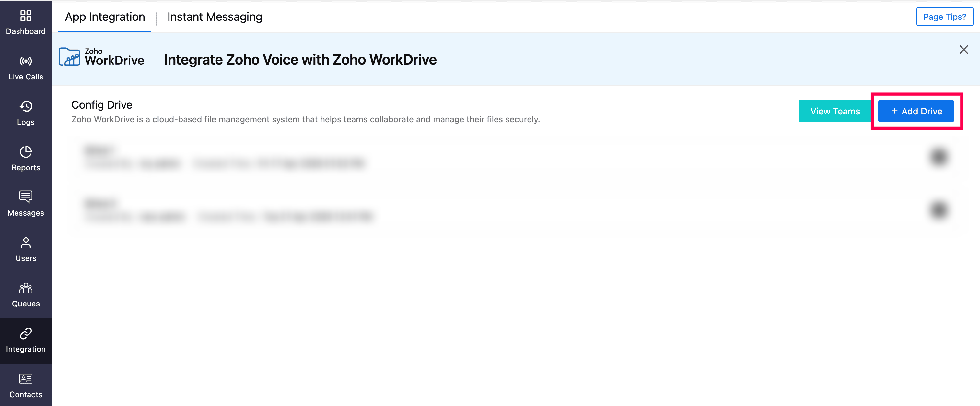Open the Queues group icon
This screenshot has width=980, height=406.
[x=26, y=288]
